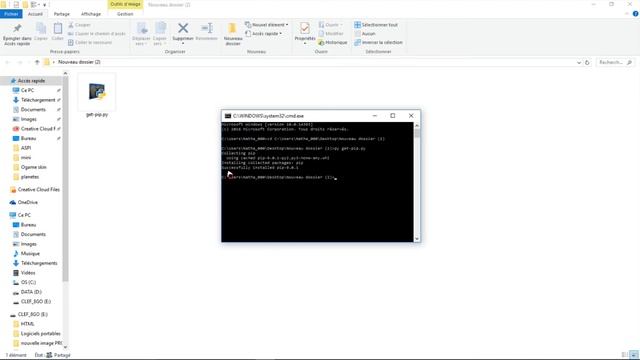Open the Ogame skin folder in sidebar
Image resolution: width=640 pixels, height=360 pixels.
(x=33, y=167)
